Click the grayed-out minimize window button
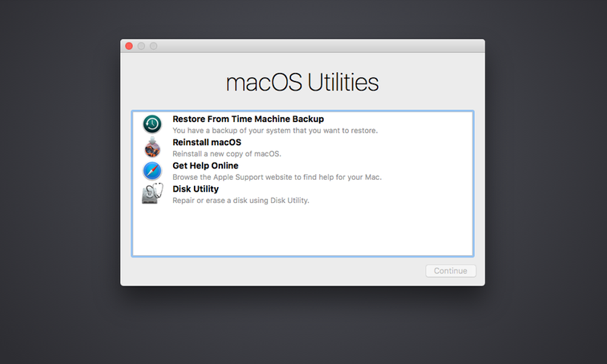Screen dimensions: 607x364 (141, 46)
